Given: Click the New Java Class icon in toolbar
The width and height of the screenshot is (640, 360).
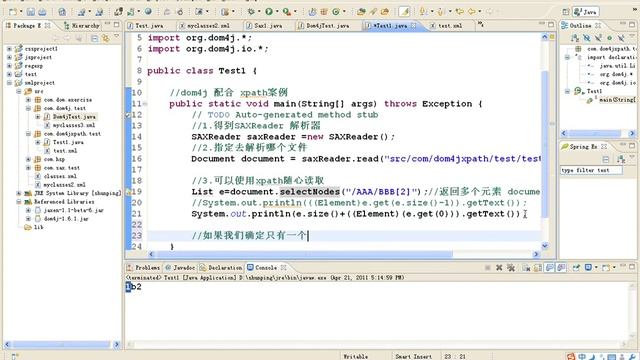Looking at the screenshot, I should tap(336, 12).
